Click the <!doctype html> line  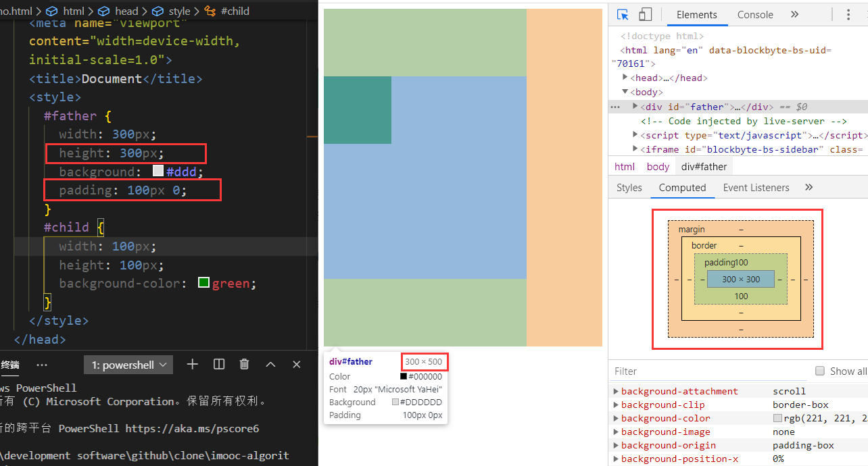pyautogui.click(x=662, y=36)
